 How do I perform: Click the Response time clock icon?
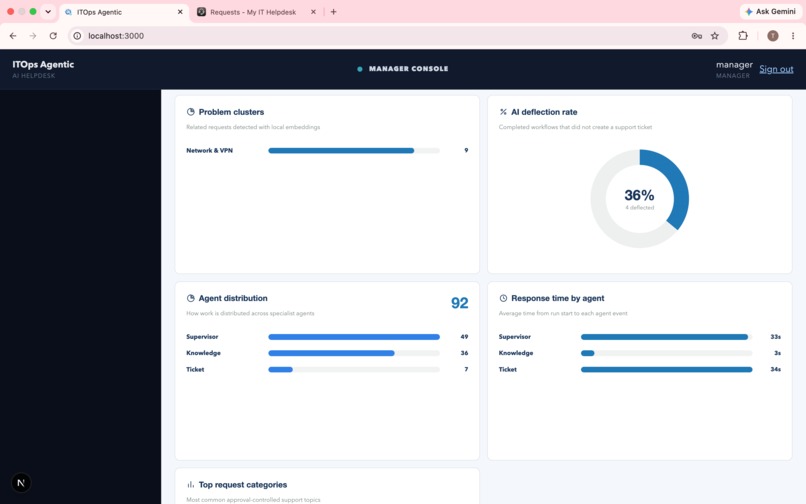pos(503,298)
